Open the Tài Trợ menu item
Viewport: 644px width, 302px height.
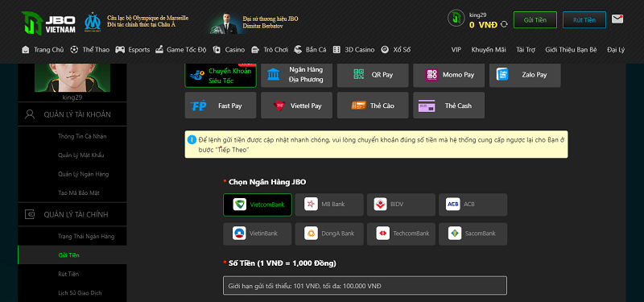[526, 50]
